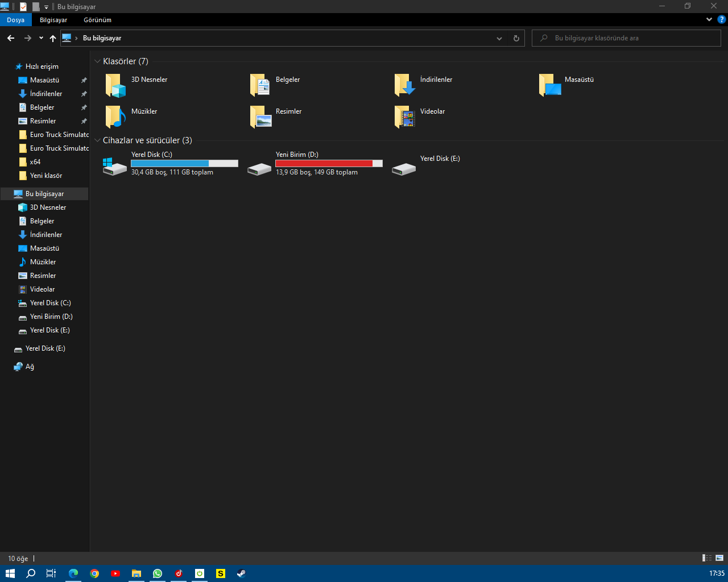Open Steam from the taskbar

click(x=242, y=573)
